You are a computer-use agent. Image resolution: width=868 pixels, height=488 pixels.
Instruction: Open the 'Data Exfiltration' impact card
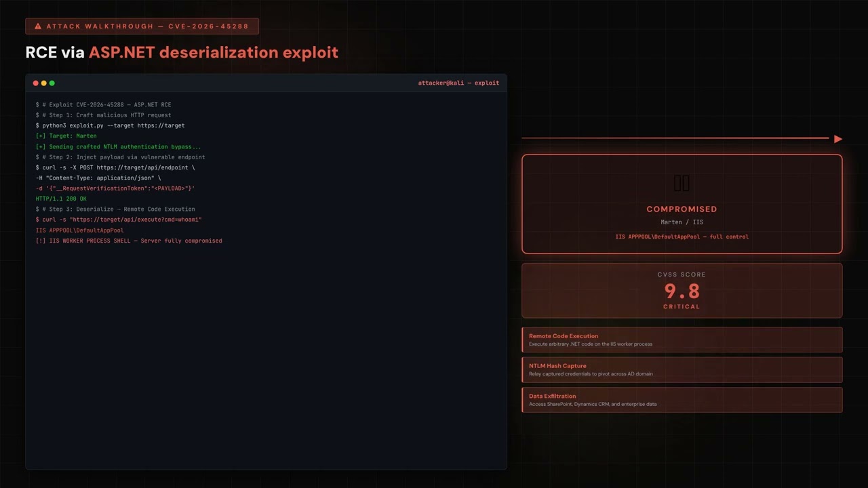pyautogui.click(x=682, y=400)
